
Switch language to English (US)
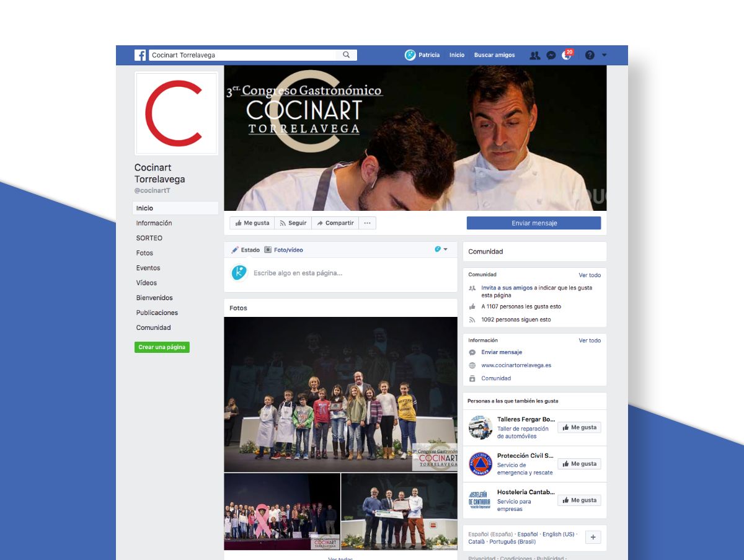[559, 534]
